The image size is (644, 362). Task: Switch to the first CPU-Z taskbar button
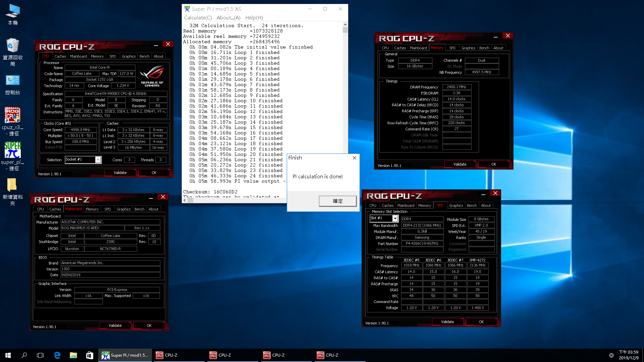pos(179,355)
